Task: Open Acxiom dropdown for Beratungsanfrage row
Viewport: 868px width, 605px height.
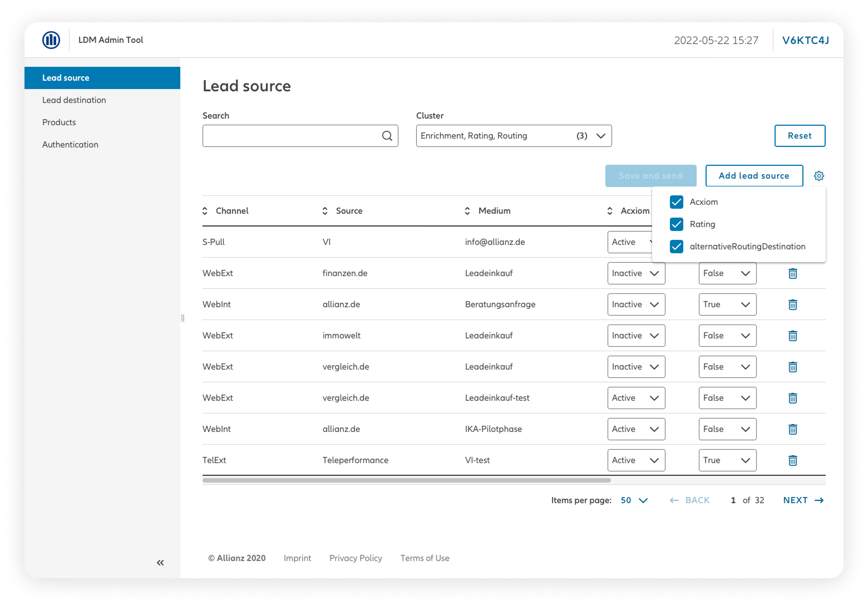Action: (x=637, y=304)
